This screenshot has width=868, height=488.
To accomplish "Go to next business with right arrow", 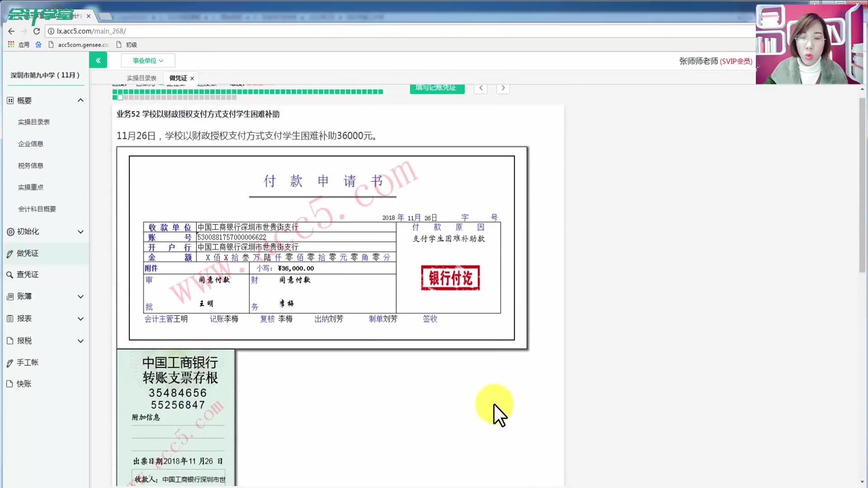I will coord(503,88).
